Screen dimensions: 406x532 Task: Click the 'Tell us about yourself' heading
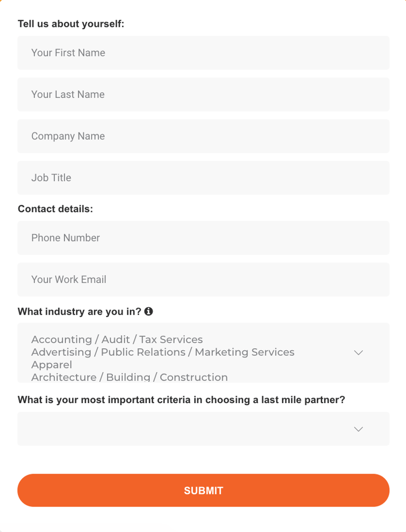click(x=71, y=23)
